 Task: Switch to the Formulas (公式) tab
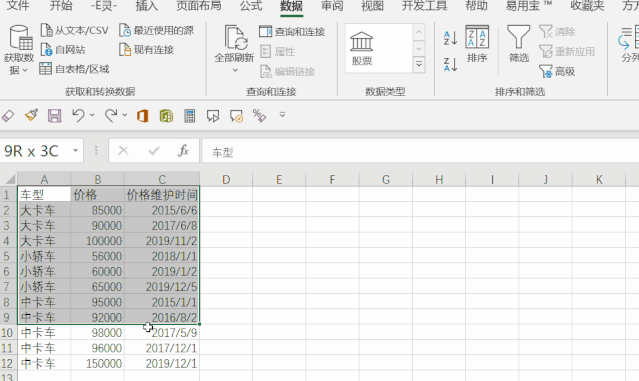pyautogui.click(x=251, y=6)
